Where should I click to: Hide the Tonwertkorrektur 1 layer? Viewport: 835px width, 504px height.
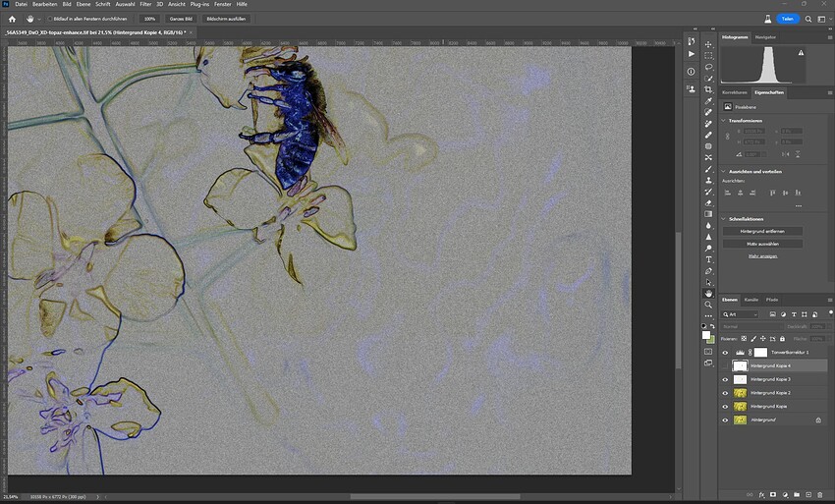pyautogui.click(x=725, y=353)
